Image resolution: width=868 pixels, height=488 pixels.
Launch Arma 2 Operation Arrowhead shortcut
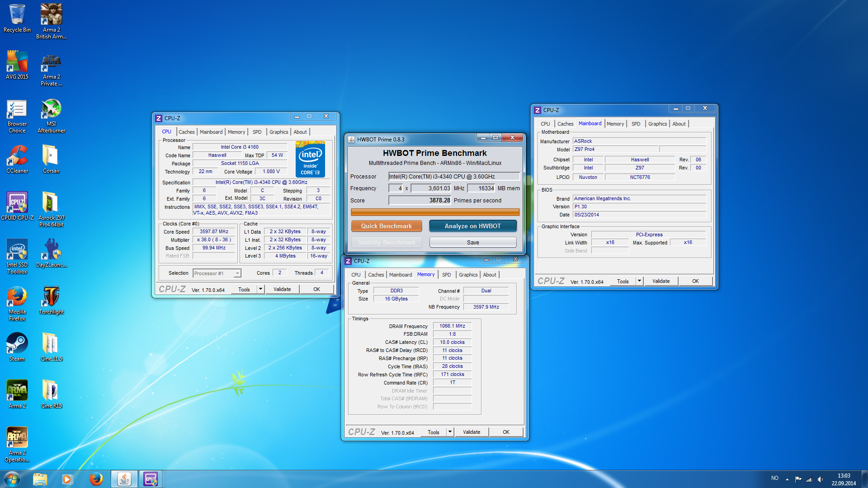(x=17, y=445)
